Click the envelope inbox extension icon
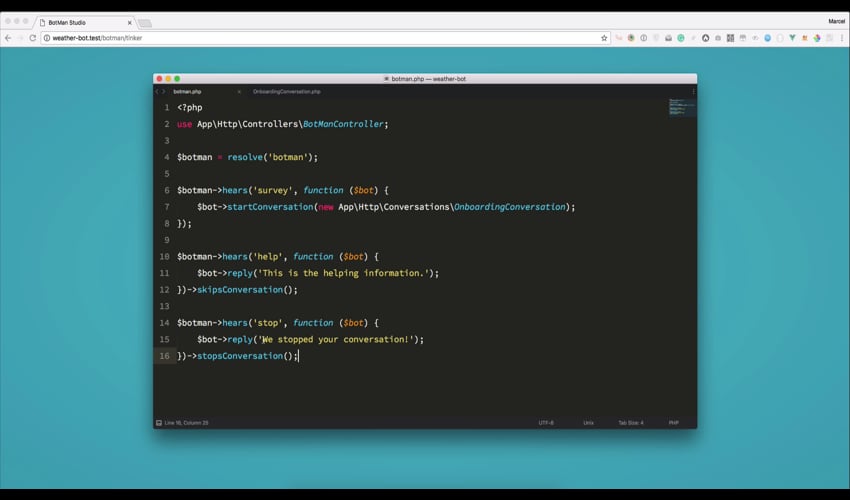Viewport: 850px width, 500px height. (x=668, y=38)
